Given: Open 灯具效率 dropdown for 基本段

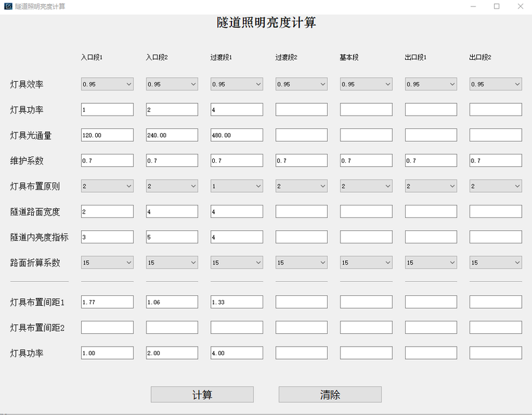Looking at the screenshot, I should coord(366,84).
